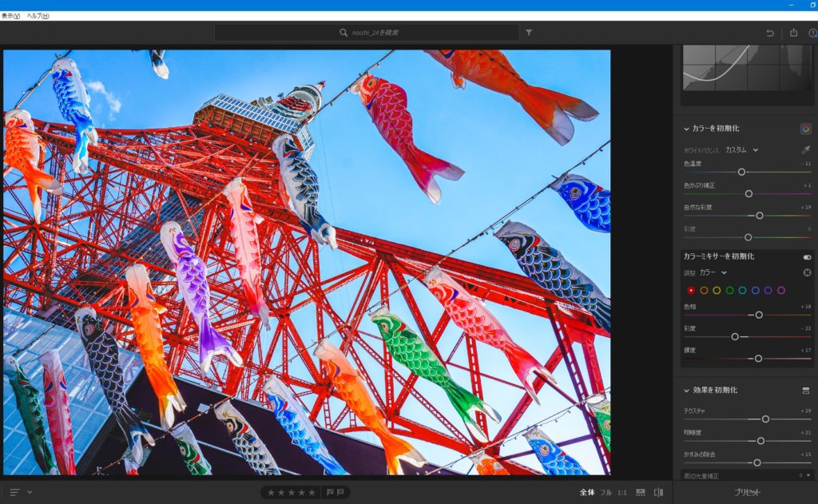Expand the 周辺光量補正 triangle
Viewport: 818px width, 504px height.
pos(808,475)
